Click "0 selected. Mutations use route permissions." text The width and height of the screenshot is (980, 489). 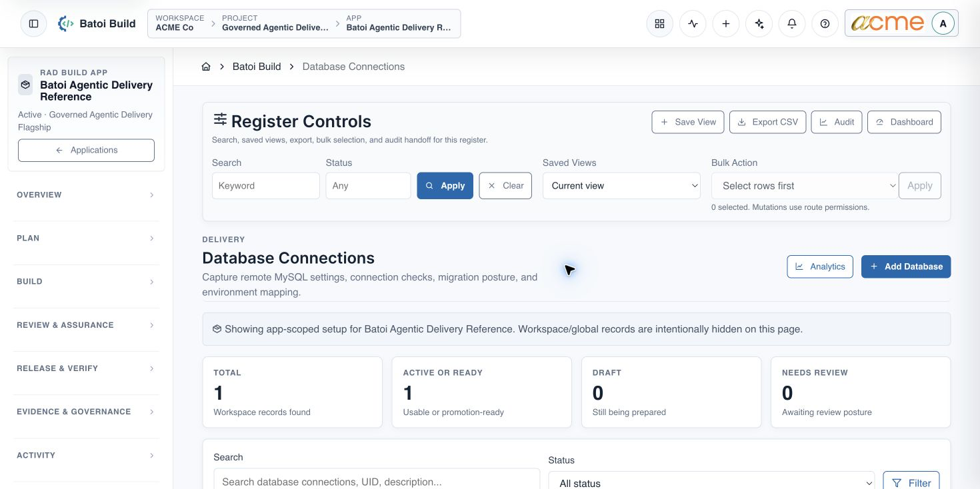pos(790,207)
